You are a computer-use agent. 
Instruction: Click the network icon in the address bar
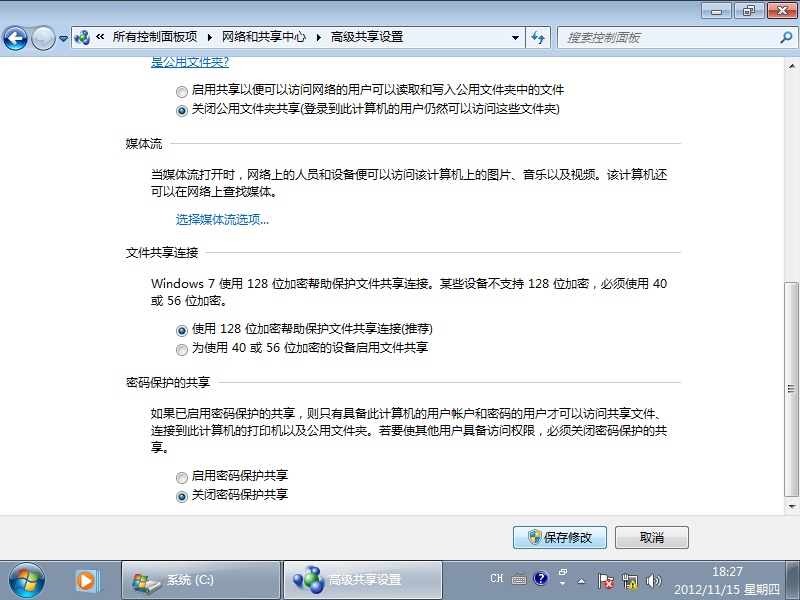click(82, 37)
